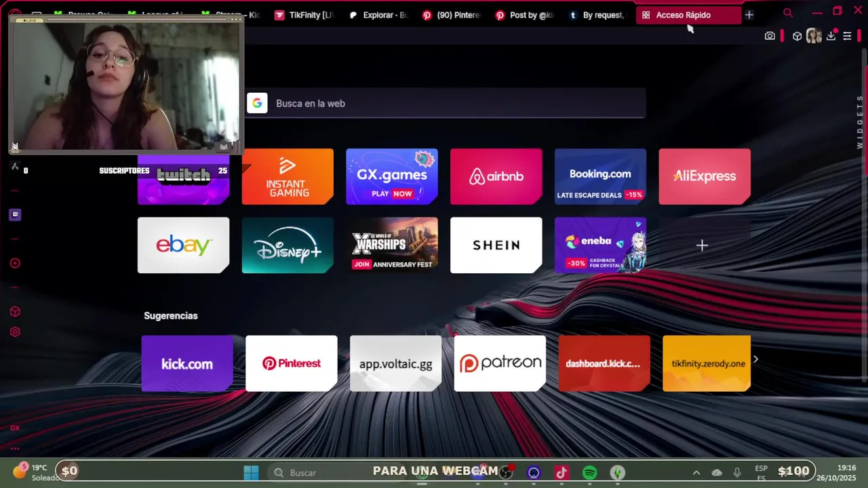Click the Busca en la web field
This screenshot has width=868, height=488.
click(446, 103)
